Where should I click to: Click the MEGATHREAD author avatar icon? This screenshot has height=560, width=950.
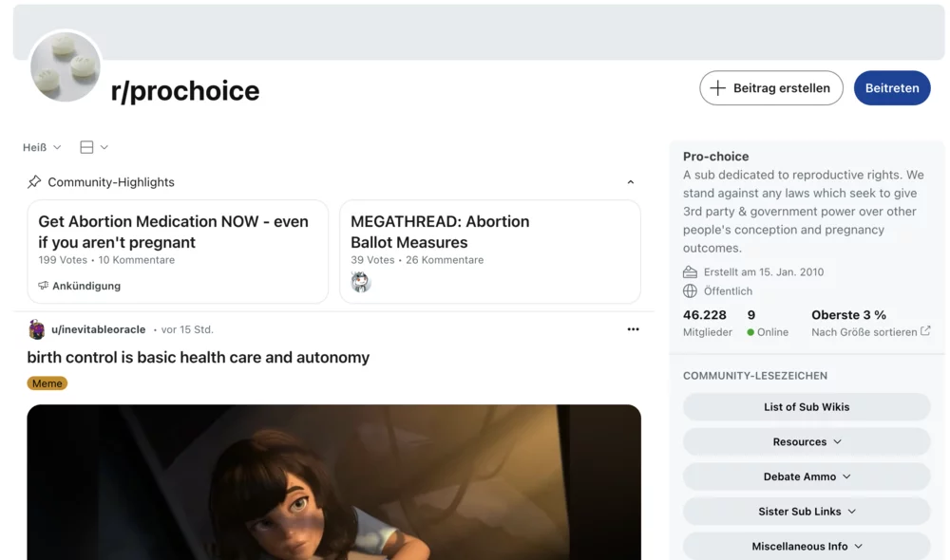click(361, 281)
